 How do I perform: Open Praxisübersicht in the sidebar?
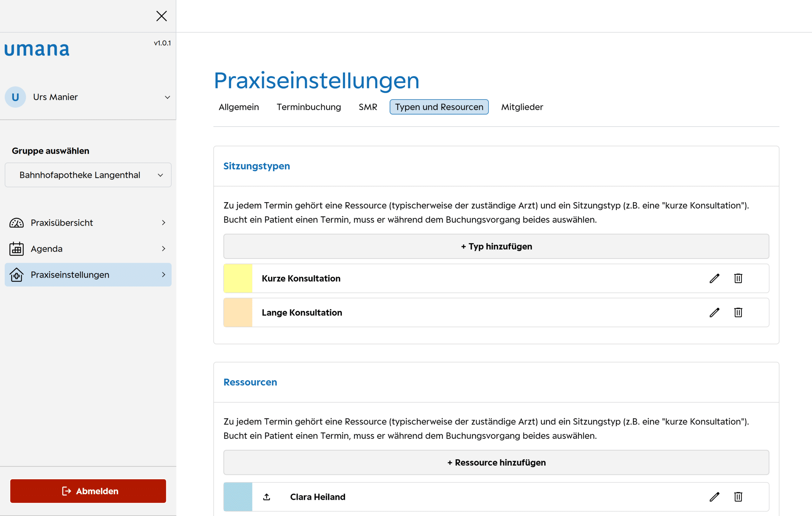pos(88,223)
